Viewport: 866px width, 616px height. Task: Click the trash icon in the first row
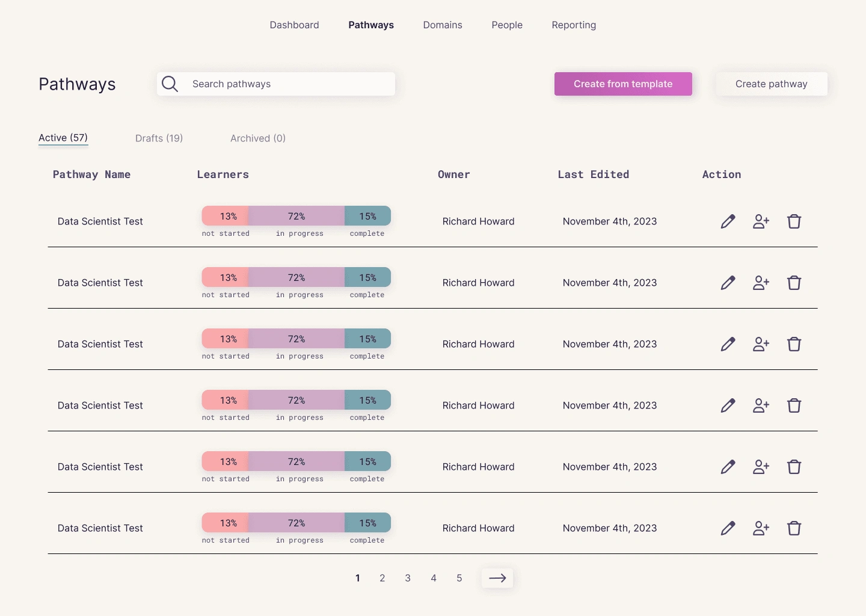(794, 221)
